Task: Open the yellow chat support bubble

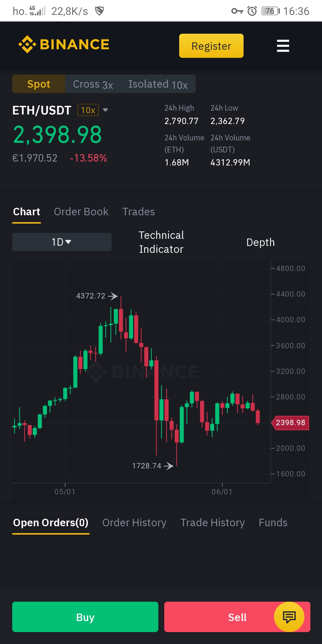Action: click(x=289, y=617)
